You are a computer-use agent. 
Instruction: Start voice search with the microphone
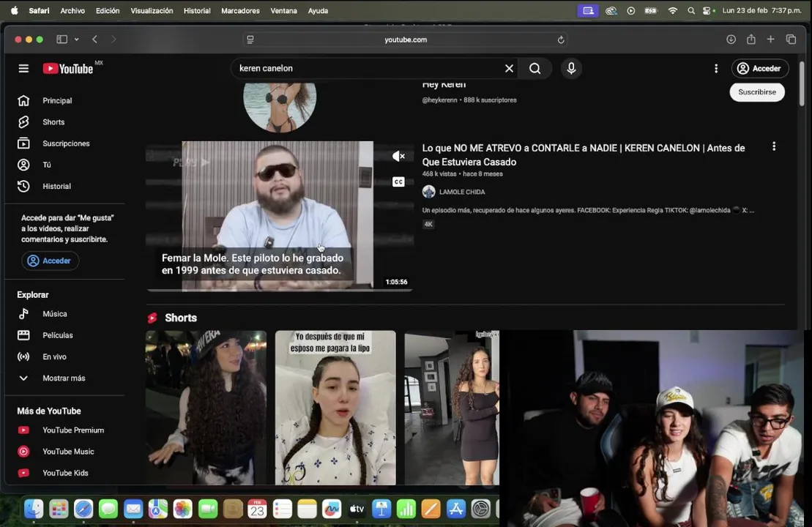pos(571,68)
